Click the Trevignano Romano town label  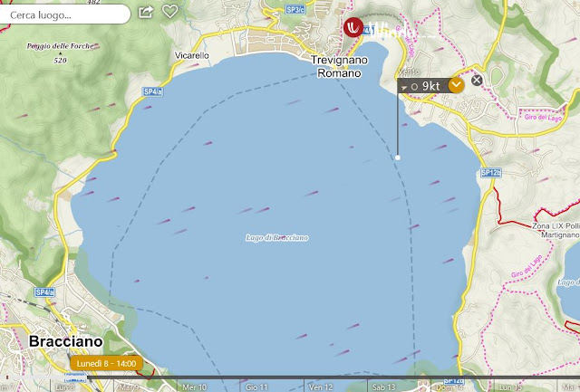(x=339, y=66)
